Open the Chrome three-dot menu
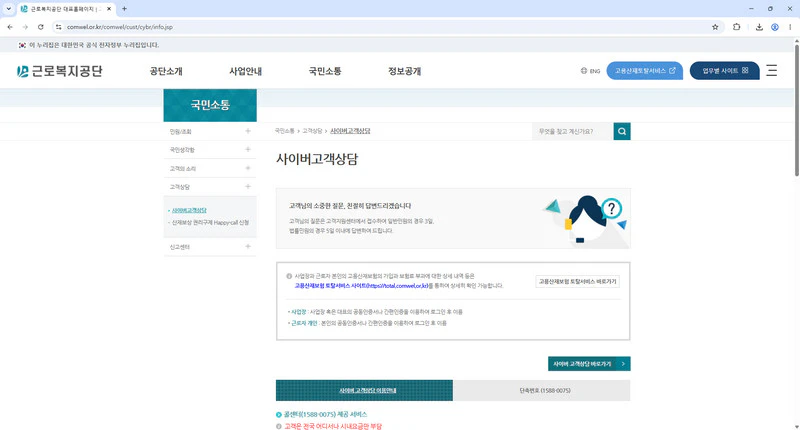800x430 pixels. click(x=790, y=27)
